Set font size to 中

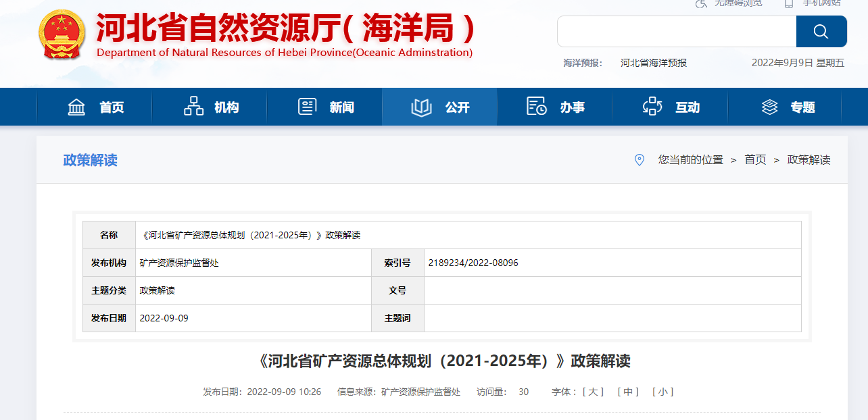point(628,392)
